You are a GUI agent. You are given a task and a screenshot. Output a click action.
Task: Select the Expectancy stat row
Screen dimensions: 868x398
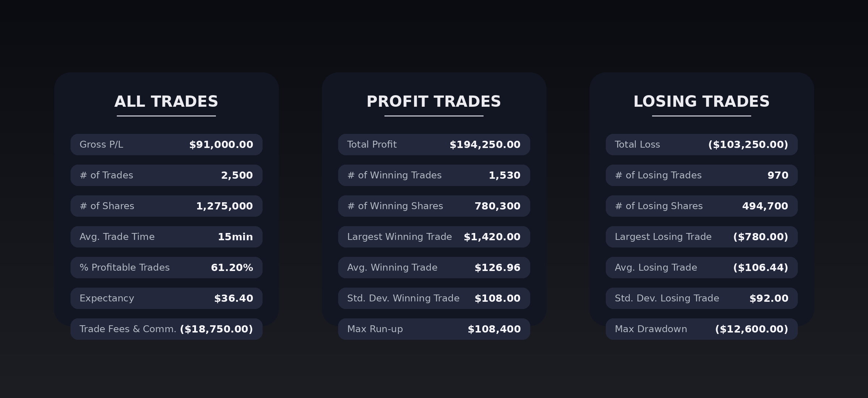click(166, 298)
